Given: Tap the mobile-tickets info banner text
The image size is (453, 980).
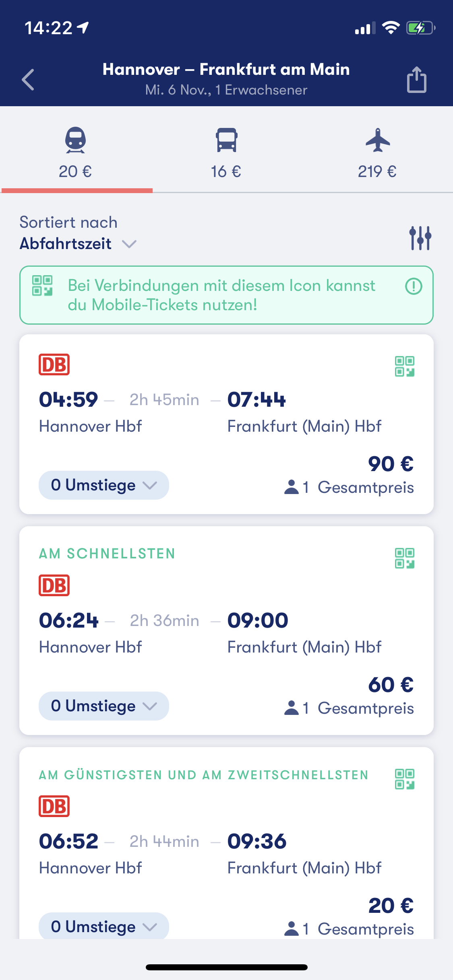Looking at the screenshot, I should pos(221,295).
